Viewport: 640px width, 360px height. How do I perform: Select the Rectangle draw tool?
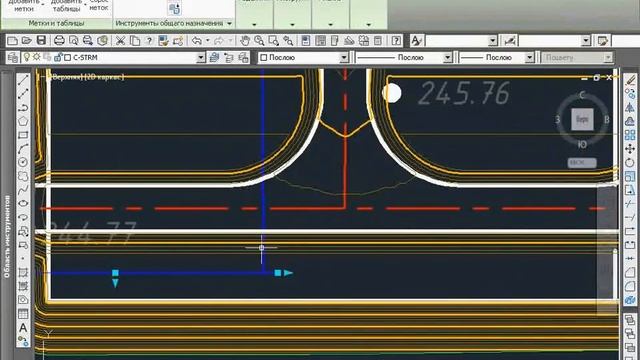tap(23, 135)
